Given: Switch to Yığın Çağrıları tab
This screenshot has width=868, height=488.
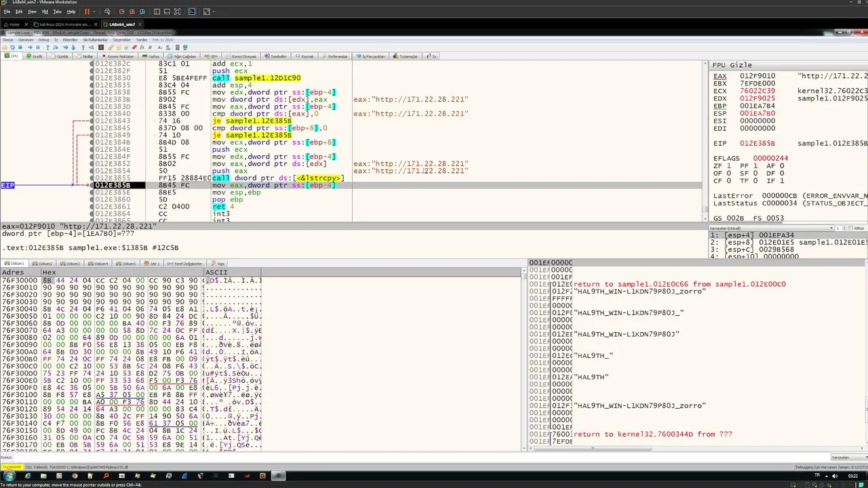Looking at the screenshot, I should pos(182,56).
